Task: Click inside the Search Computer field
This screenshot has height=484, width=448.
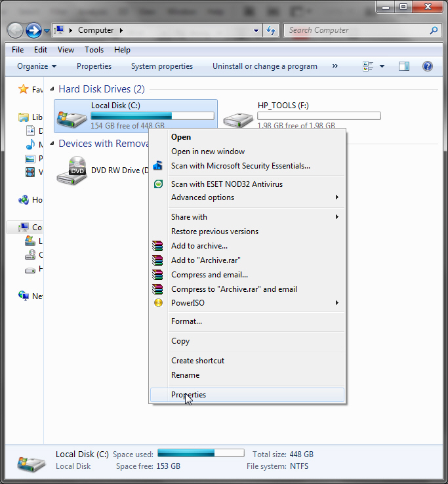Action: tap(354, 30)
